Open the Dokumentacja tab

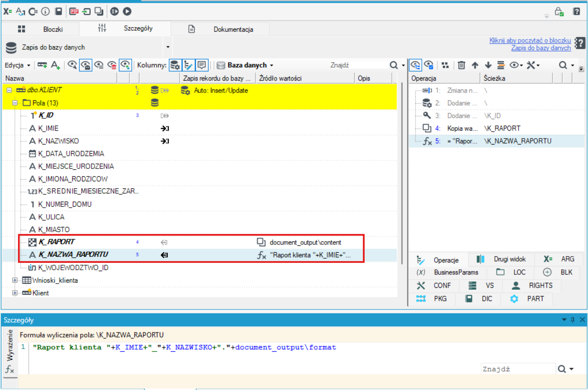coord(220,29)
